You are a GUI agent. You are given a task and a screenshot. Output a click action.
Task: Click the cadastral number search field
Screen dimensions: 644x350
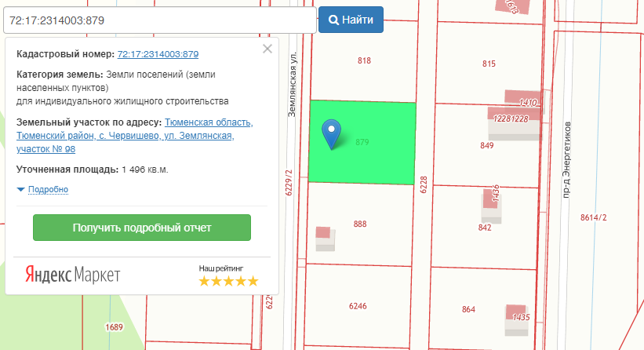[160, 20]
